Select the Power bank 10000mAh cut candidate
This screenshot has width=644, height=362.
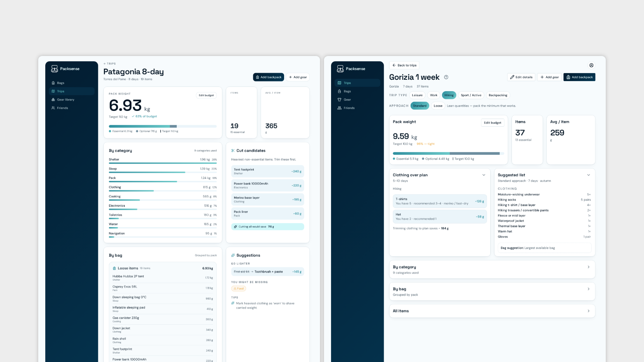click(x=268, y=185)
